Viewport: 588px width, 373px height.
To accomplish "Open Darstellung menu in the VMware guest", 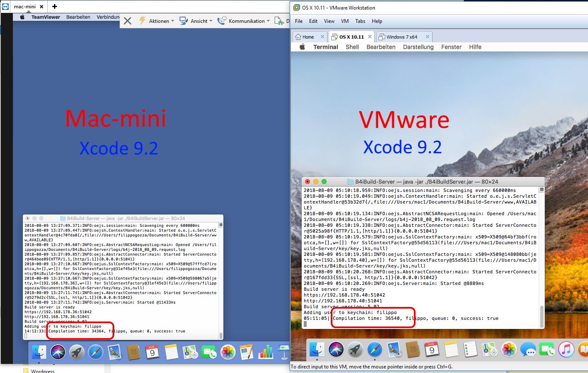I will 418,47.
